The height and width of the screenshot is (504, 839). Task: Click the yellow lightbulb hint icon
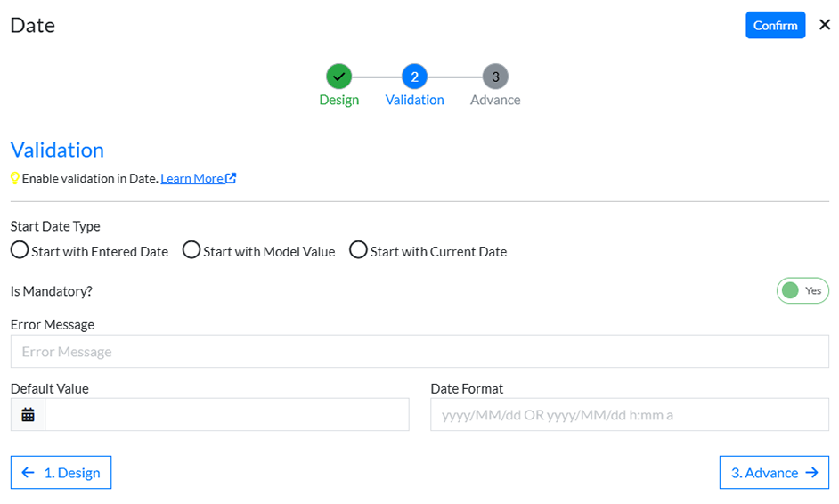click(15, 178)
